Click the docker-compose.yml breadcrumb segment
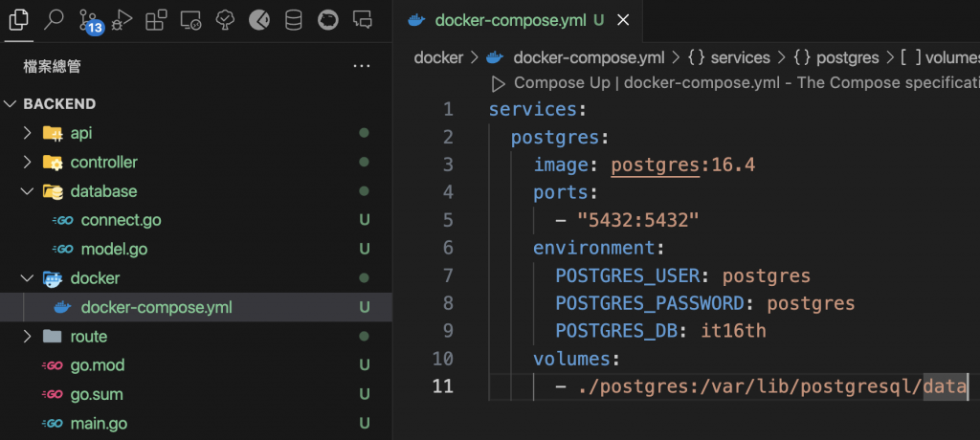The image size is (980, 440). point(589,58)
